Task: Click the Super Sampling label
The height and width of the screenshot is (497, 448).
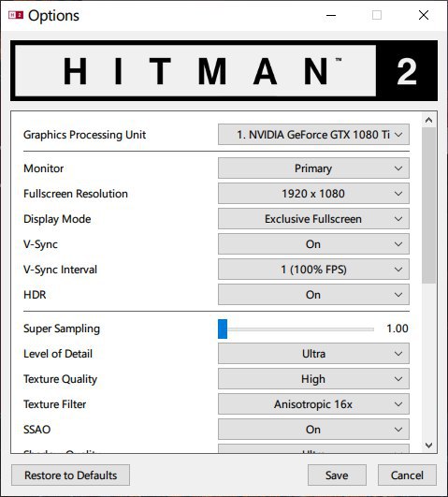Action: [62, 329]
